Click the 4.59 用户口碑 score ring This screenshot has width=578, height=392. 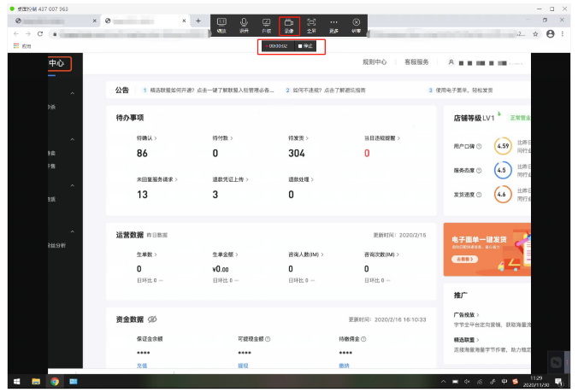pos(503,146)
